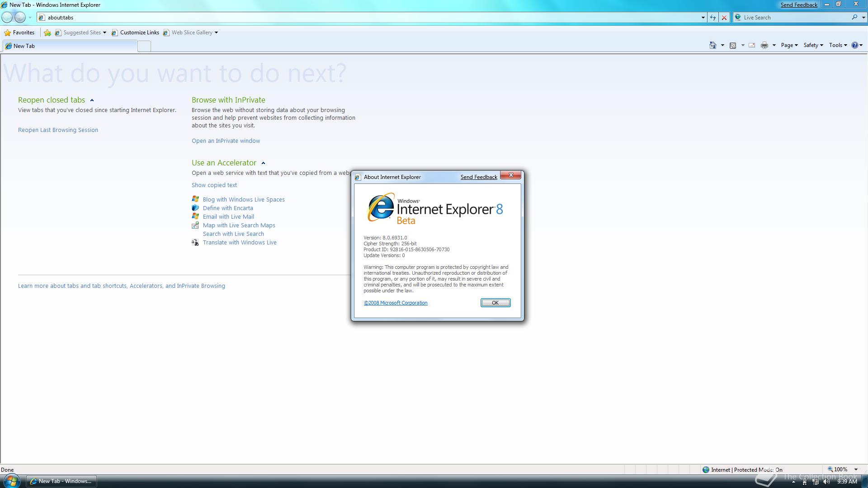Select the New Tab tab

pyautogui.click(x=70, y=46)
